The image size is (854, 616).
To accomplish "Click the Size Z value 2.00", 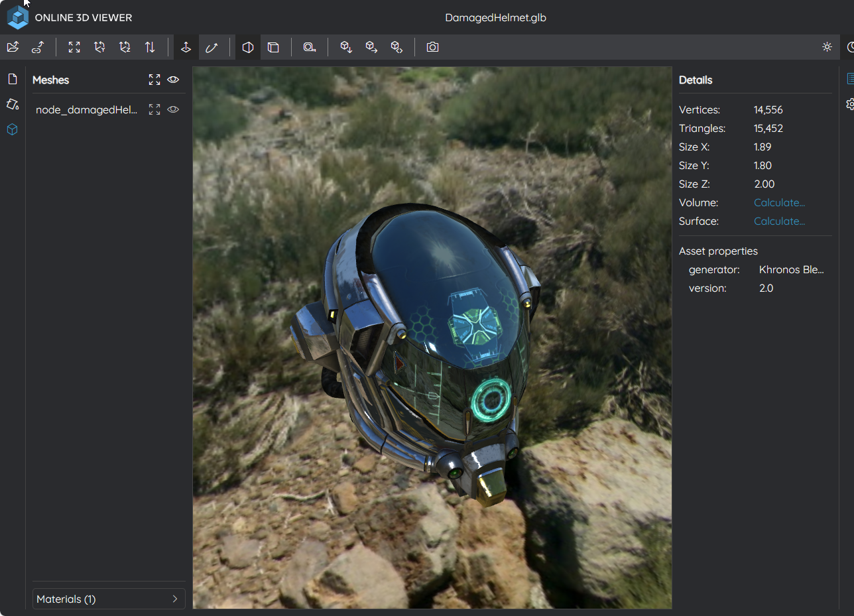I will click(x=764, y=184).
